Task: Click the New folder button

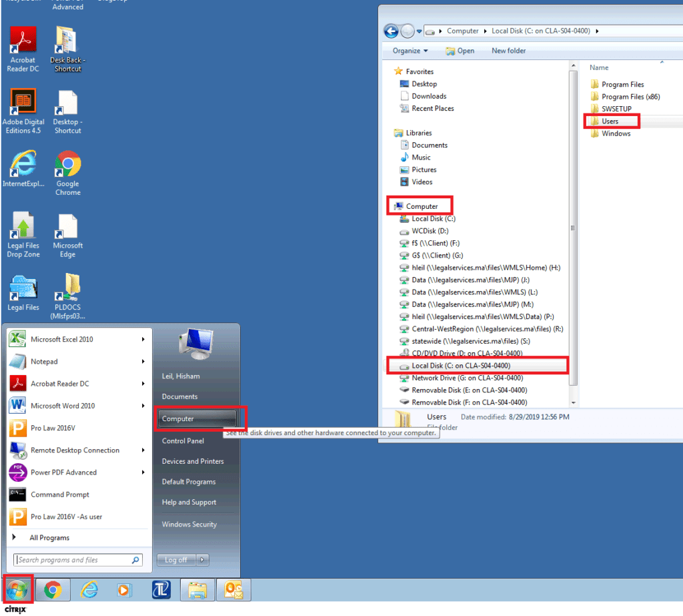Action: click(x=508, y=51)
